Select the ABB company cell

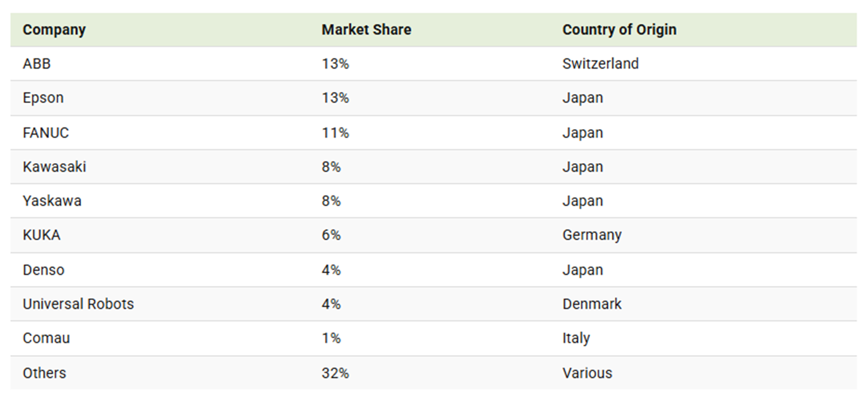37,63
